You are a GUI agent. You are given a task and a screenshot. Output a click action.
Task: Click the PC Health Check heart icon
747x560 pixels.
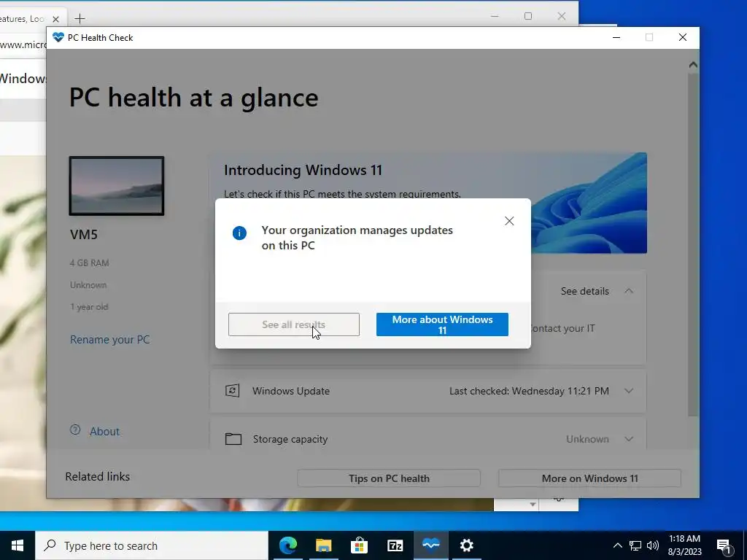58,37
